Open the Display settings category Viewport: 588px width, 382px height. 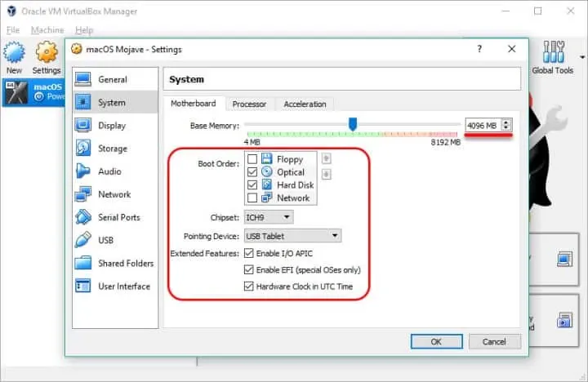(115, 125)
